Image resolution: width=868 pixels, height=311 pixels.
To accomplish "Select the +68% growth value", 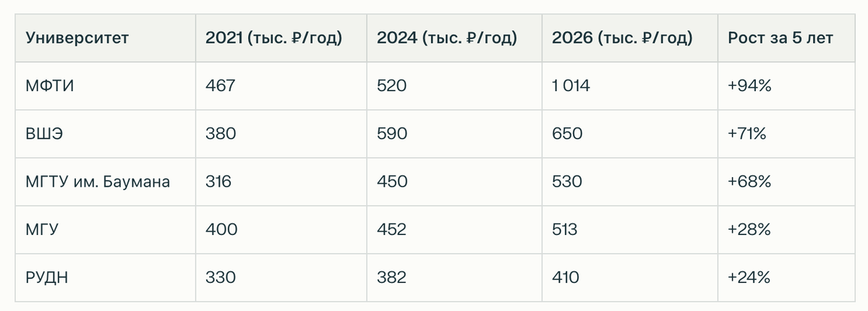I will tap(749, 182).
